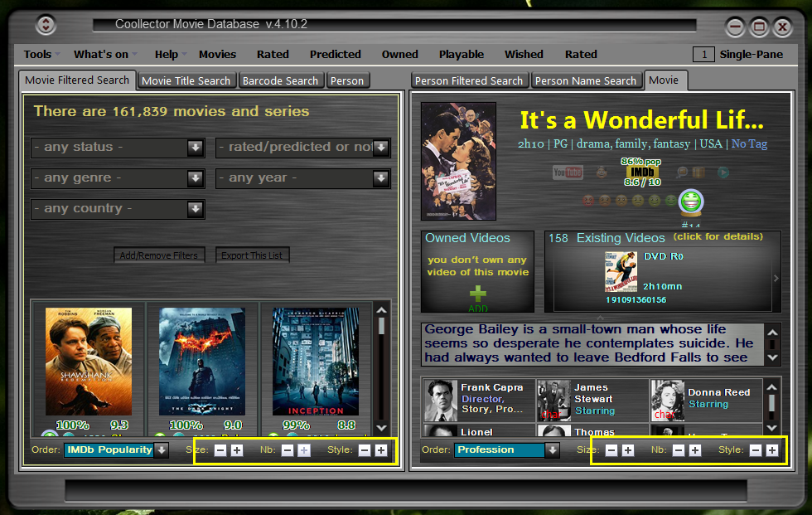The width and height of the screenshot is (812, 515).
Task: Decrease Nb in the cast list panel
Action: [679, 450]
